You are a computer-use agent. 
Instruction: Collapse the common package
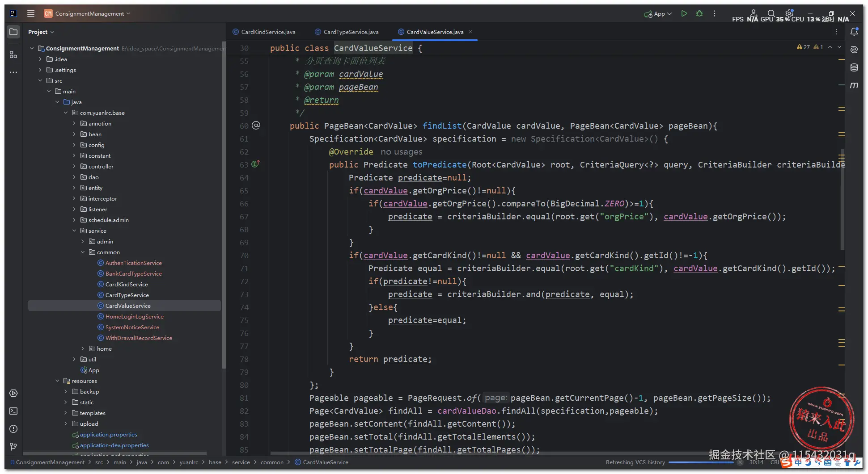(83, 252)
